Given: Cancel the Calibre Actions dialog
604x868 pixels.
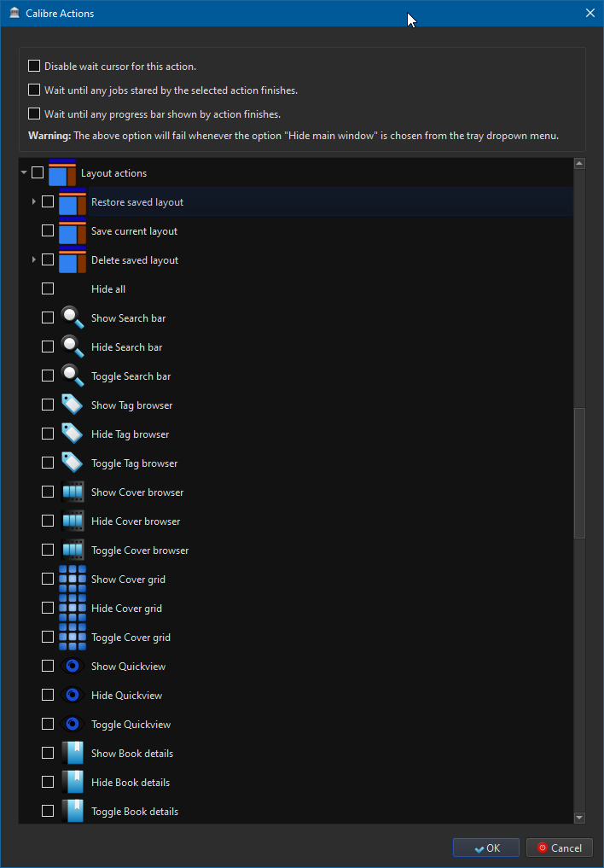Looking at the screenshot, I should coord(559,848).
